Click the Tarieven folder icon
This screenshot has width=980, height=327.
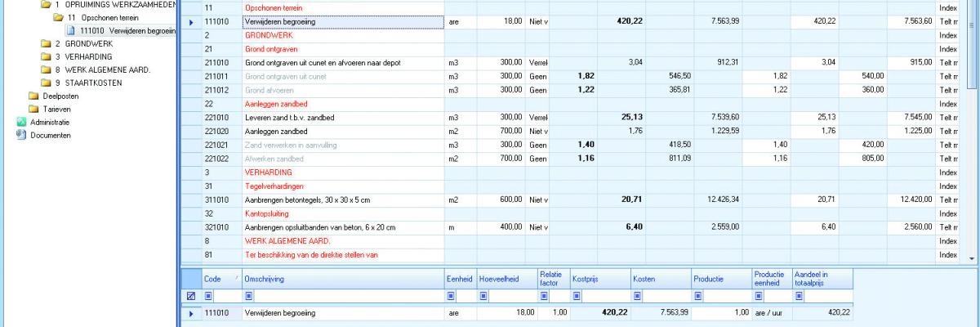[x=33, y=109]
